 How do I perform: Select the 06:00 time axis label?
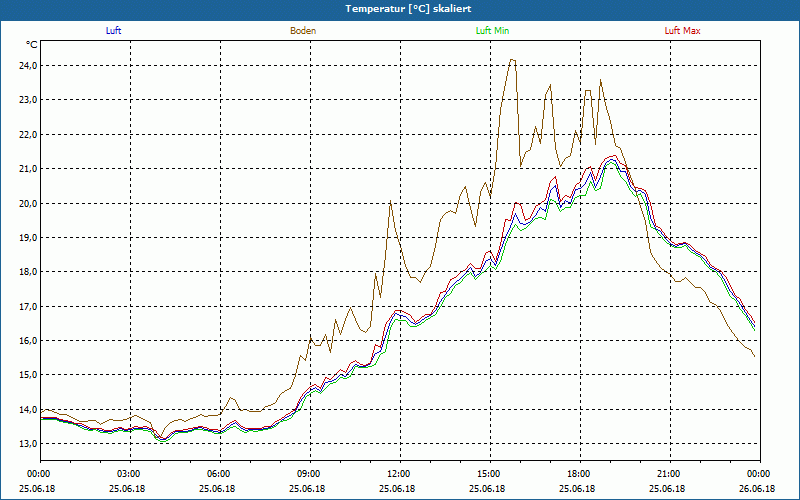219,474
